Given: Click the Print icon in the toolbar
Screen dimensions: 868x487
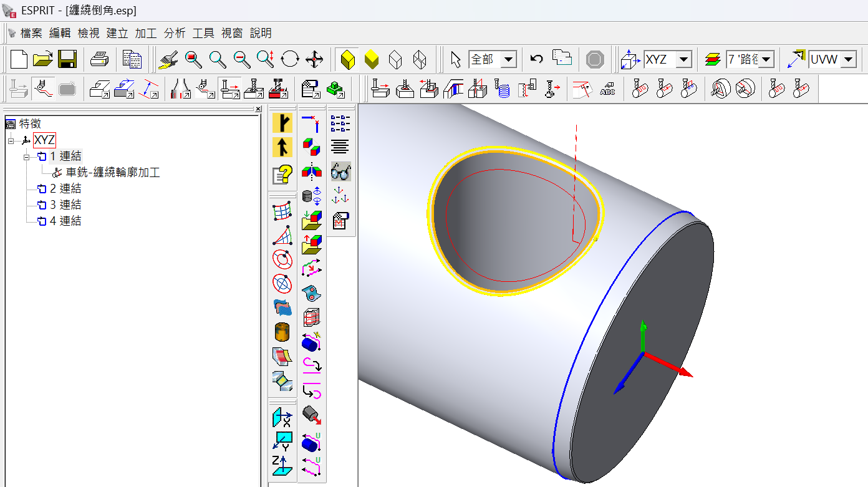Looking at the screenshot, I should click(100, 59).
